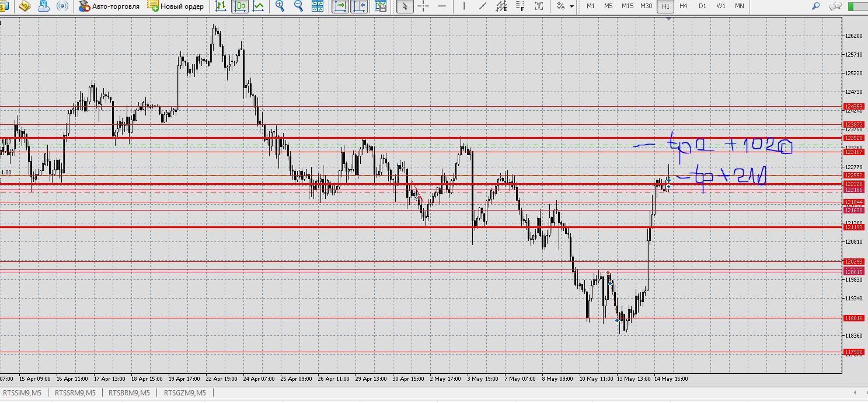The width and height of the screenshot is (868, 403).
Task: Click the 119340 price axis value
Action: point(853,298)
